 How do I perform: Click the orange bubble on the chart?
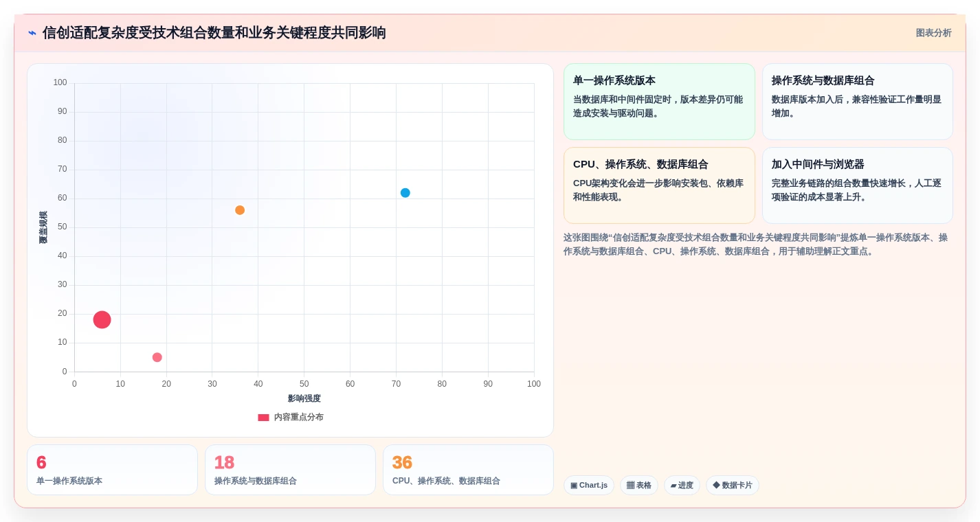pyautogui.click(x=240, y=210)
